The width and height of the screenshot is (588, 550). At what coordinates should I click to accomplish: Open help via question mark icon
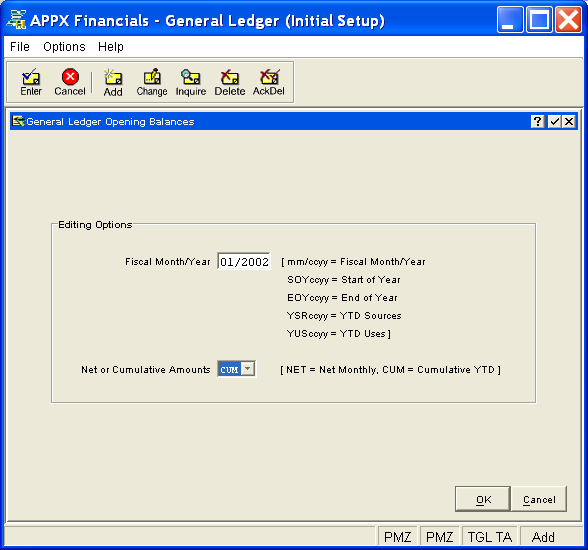[x=537, y=121]
